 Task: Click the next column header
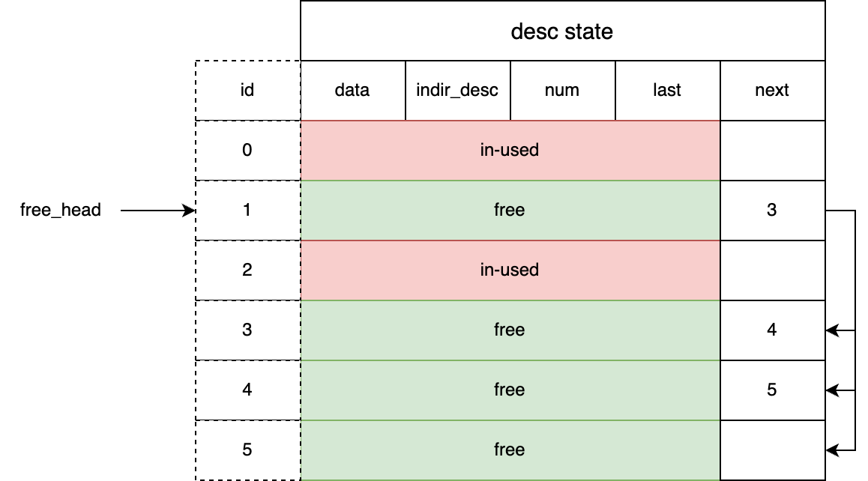(773, 90)
